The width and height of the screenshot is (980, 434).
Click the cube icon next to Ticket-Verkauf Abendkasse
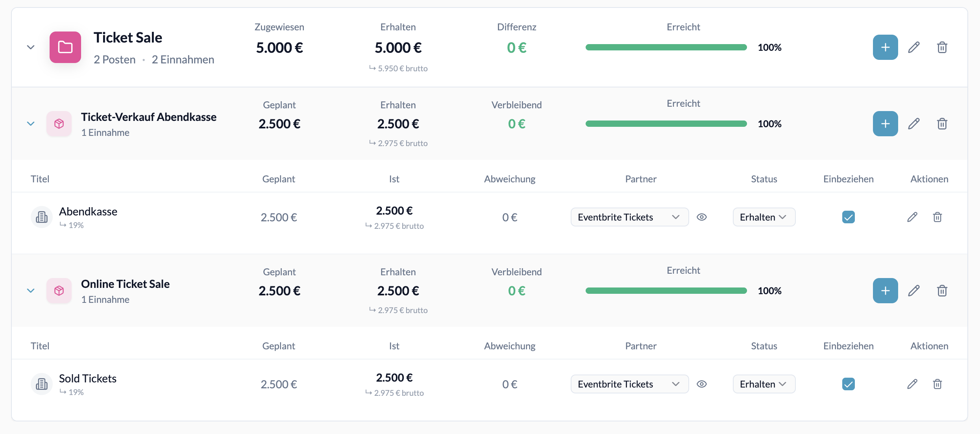click(x=59, y=123)
